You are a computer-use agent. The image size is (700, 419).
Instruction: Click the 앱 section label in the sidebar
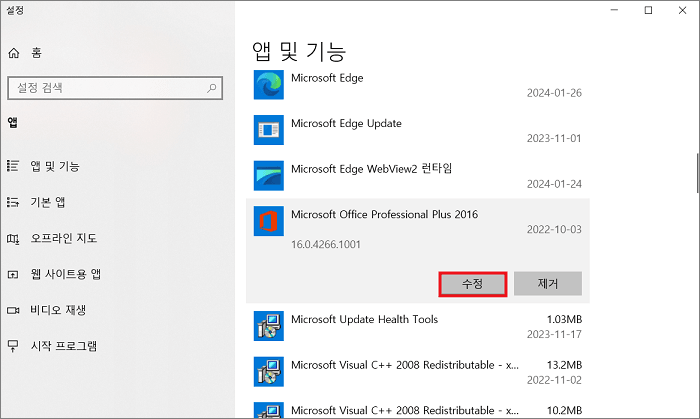pos(12,122)
